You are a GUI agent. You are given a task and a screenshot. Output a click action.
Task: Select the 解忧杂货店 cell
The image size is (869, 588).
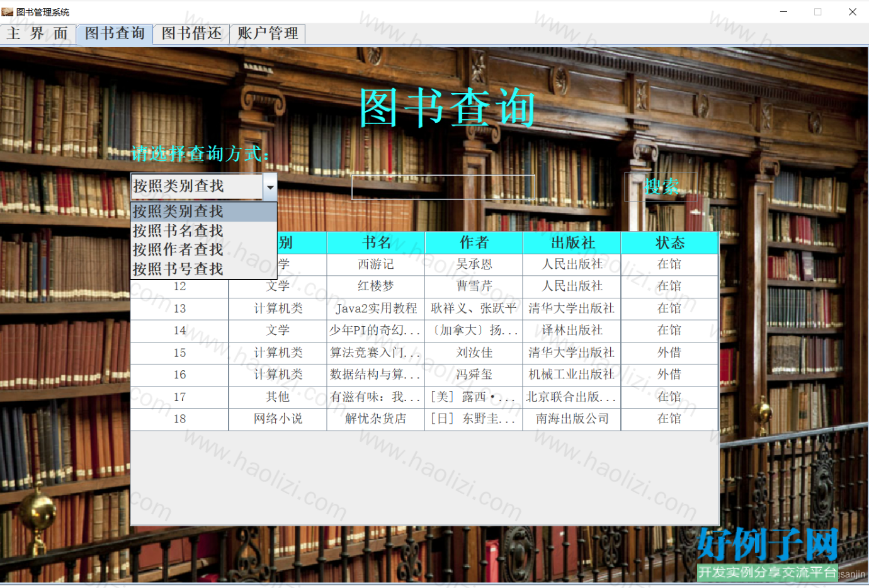(x=376, y=419)
